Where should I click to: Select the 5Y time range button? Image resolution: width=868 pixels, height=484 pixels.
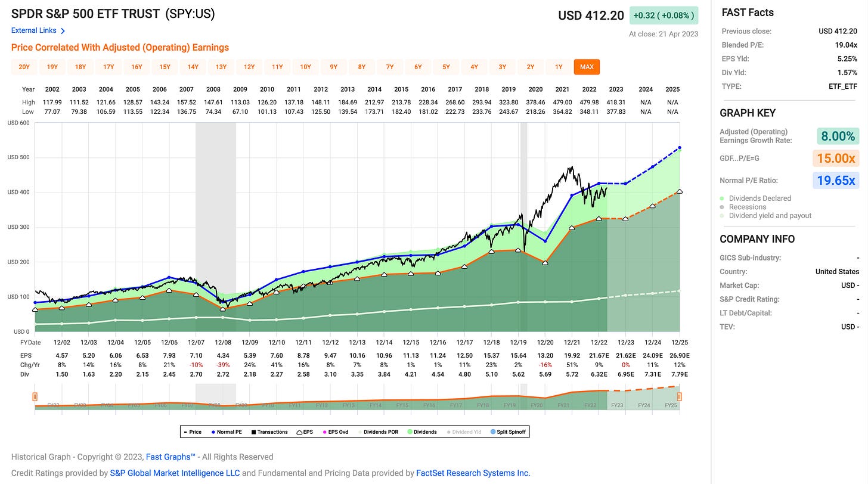click(446, 67)
